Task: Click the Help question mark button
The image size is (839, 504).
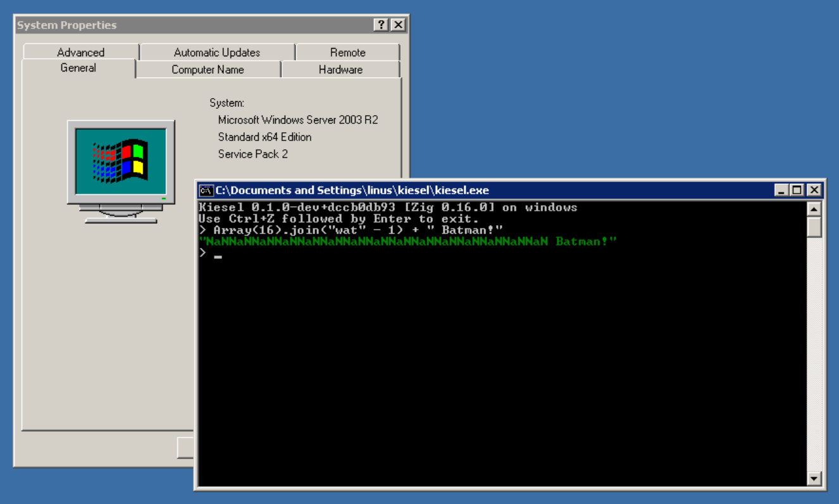Action: 380,25
